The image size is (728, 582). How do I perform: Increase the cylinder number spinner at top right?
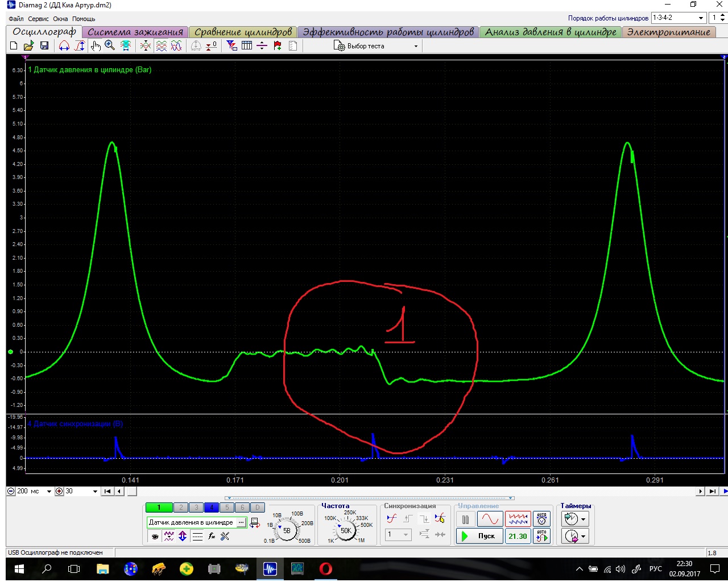coord(723,15)
